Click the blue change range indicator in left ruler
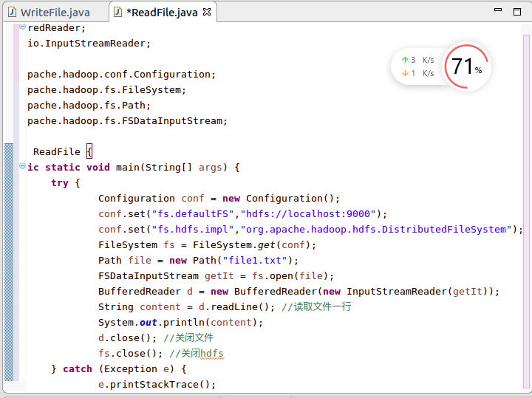 pos(9,262)
